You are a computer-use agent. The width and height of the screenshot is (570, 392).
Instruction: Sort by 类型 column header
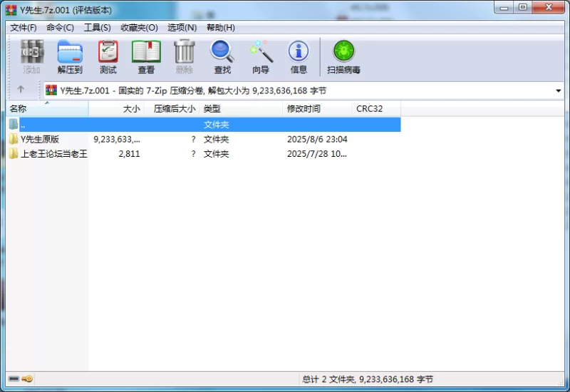pyautogui.click(x=241, y=108)
